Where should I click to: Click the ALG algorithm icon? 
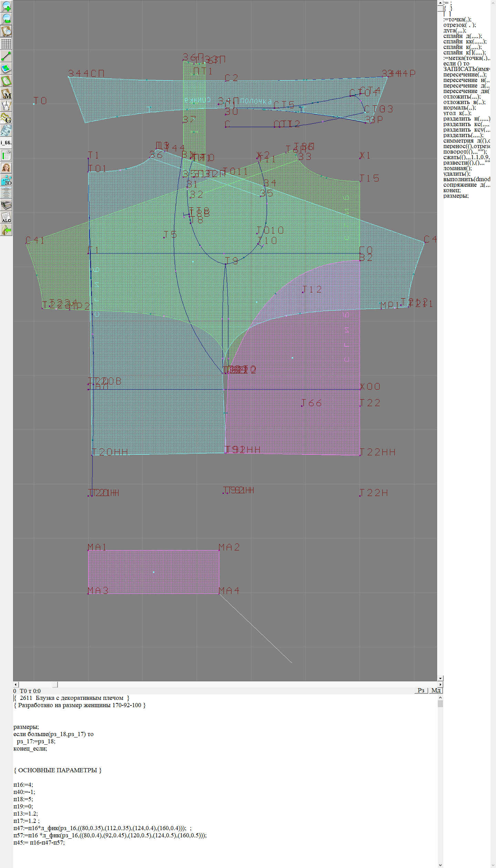[x=6, y=217]
